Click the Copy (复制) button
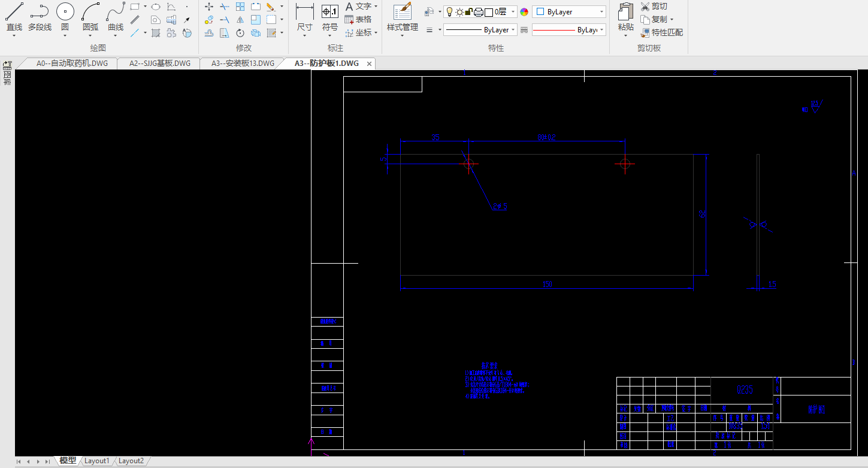Screen dimensions: 868x468 654,19
